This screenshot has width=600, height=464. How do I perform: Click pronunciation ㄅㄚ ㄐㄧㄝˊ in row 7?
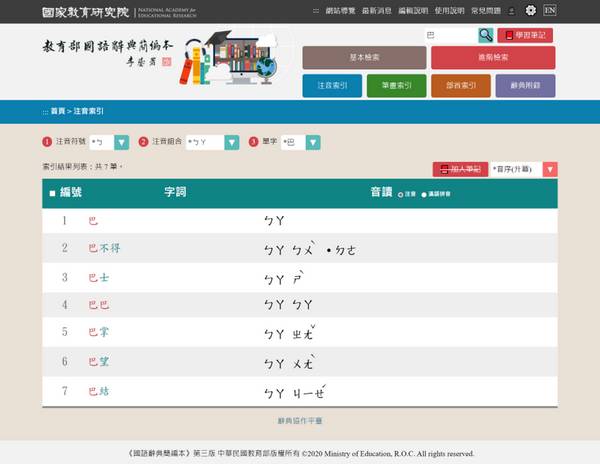click(x=295, y=392)
